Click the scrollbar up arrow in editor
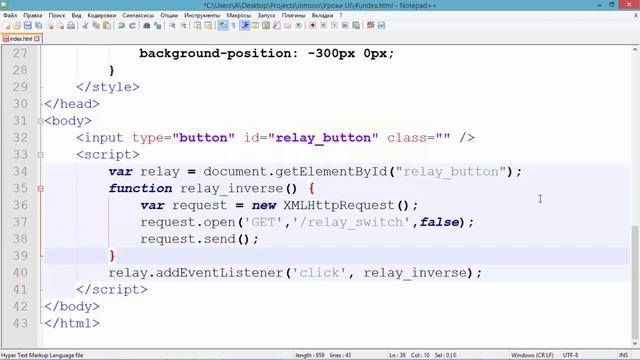This screenshot has height=360, width=640. coord(635,50)
